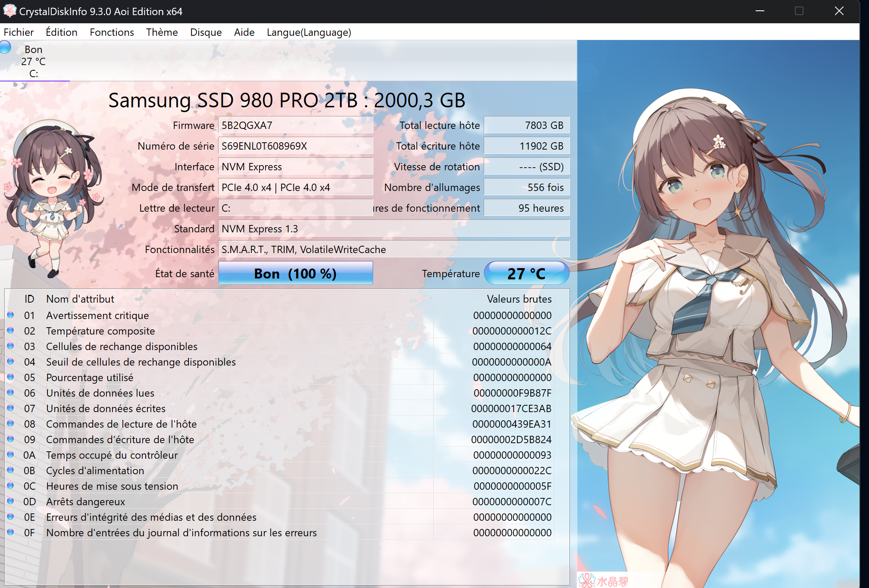Click the CrystalDiskInfo app icon in title bar
The height and width of the screenshot is (588, 869).
point(9,11)
